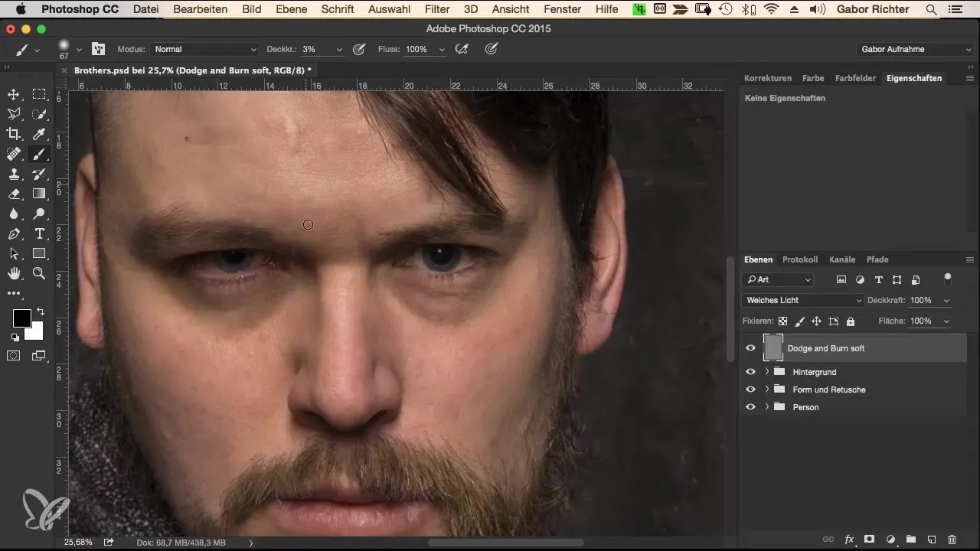Select the Quick Selection tool

pyautogui.click(x=40, y=115)
